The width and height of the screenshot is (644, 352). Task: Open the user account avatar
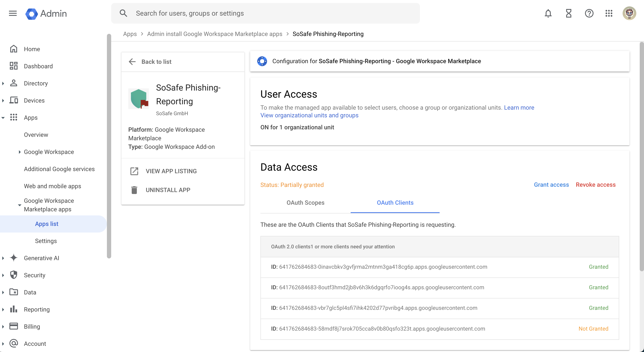tap(629, 13)
